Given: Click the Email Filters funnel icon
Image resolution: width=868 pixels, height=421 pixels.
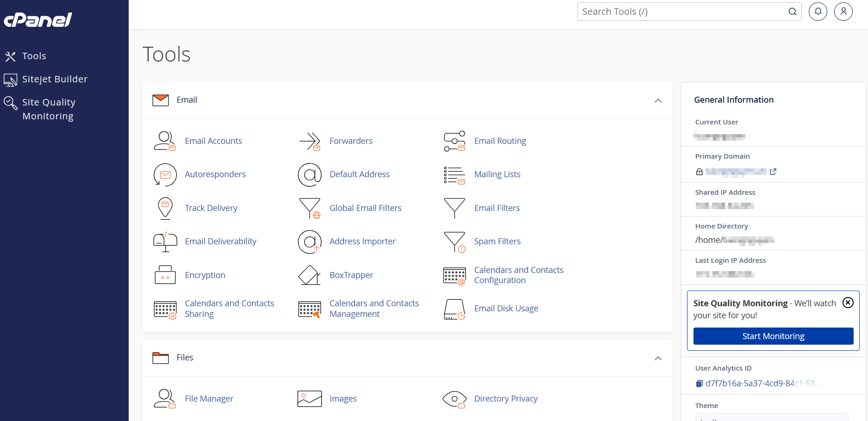Looking at the screenshot, I should tap(455, 208).
